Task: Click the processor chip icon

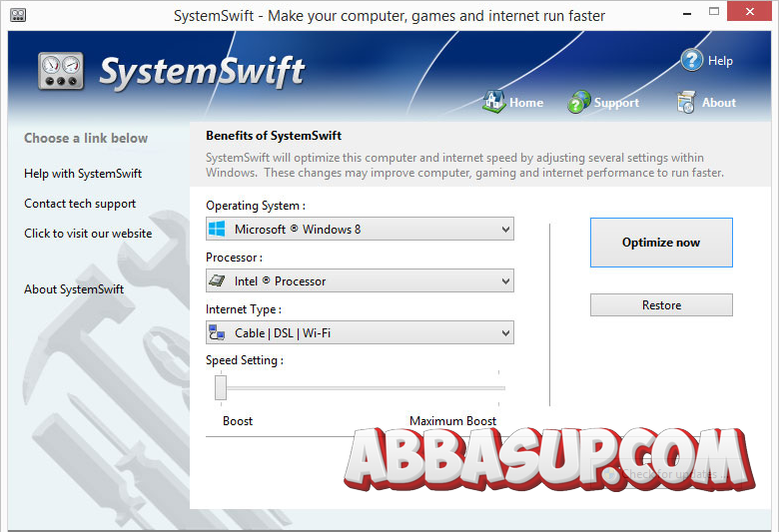Action: pos(217,280)
